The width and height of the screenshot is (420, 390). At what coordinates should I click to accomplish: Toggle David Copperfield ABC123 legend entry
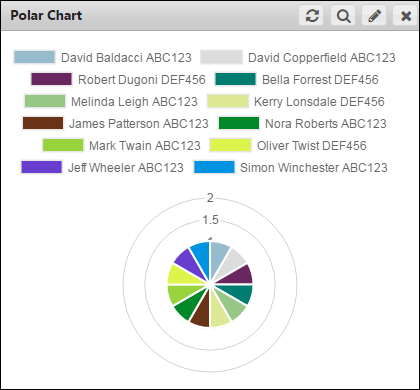coord(298,57)
